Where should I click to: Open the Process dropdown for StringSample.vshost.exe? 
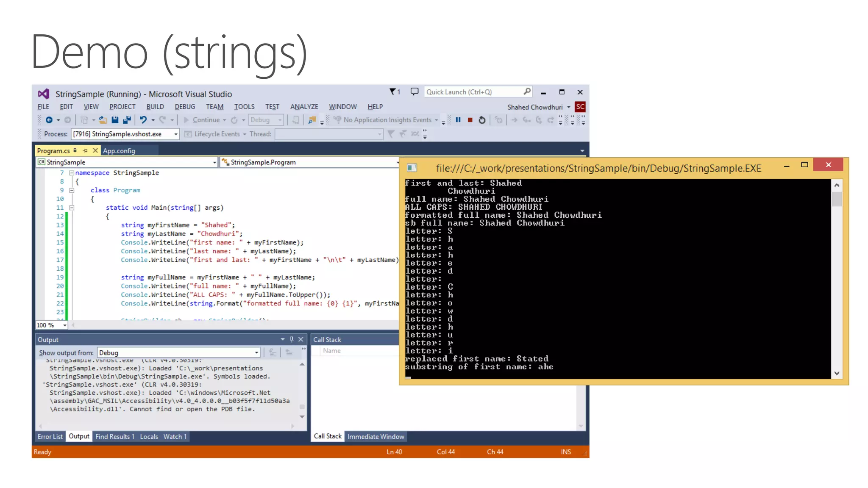[x=175, y=134]
